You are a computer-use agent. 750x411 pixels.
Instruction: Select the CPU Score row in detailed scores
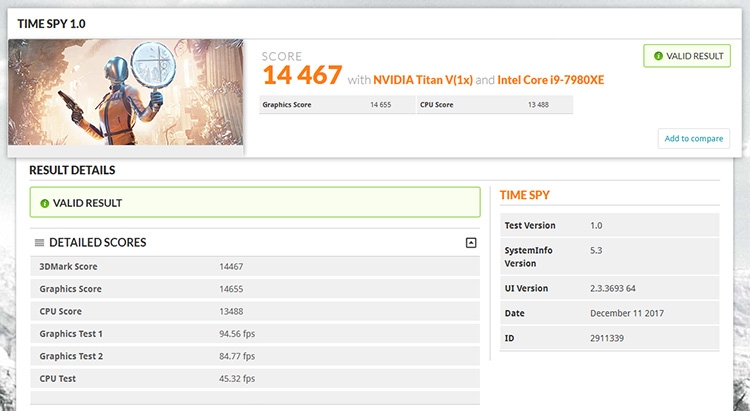pyautogui.click(x=255, y=311)
